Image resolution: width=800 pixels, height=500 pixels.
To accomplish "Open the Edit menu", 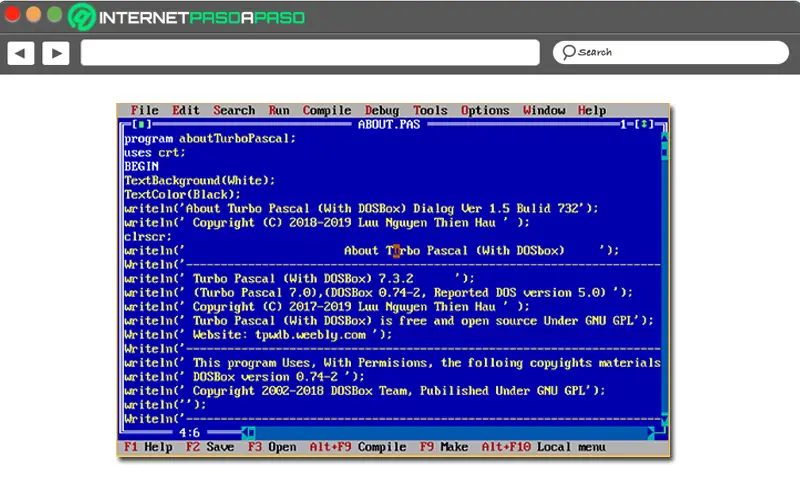I will [186, 110].
